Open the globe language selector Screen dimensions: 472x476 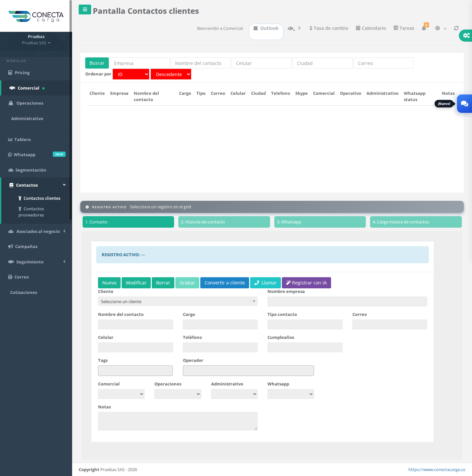click(x=441, y=28)
